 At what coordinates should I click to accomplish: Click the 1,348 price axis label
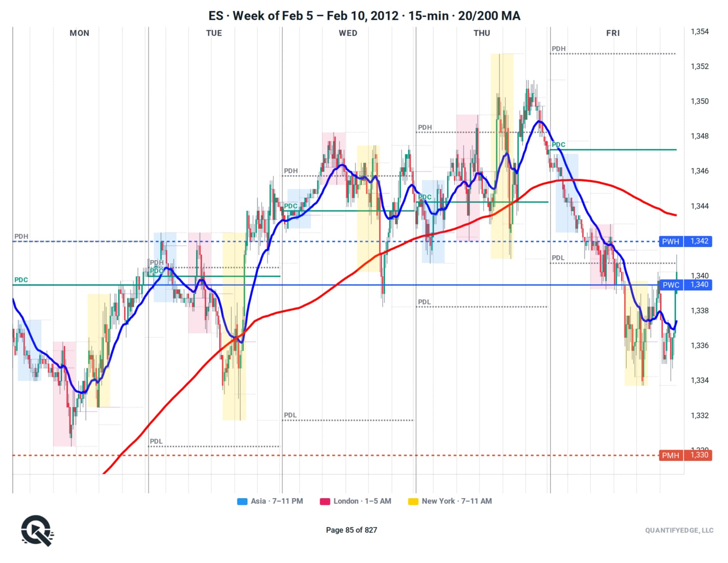click(x=700, y=136)
